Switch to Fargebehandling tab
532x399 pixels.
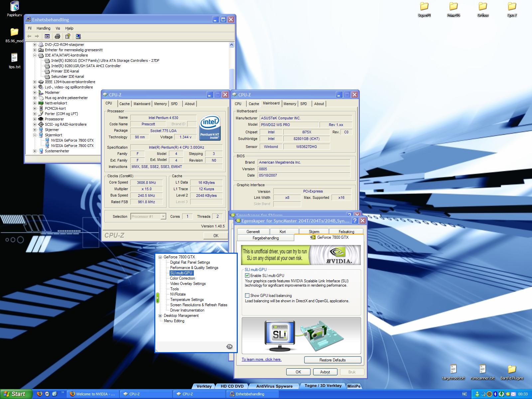(x=266, y=238)
